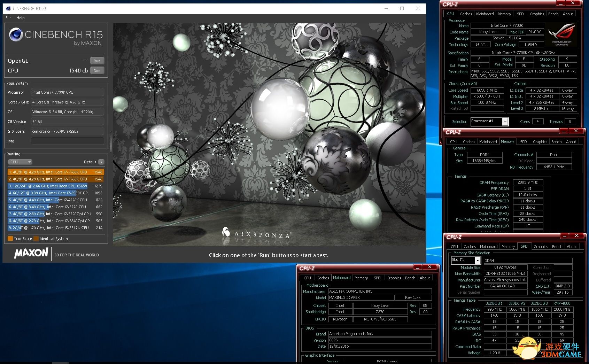Run the CPU benchmark test
589x364 pixels.
coord(97,70)
